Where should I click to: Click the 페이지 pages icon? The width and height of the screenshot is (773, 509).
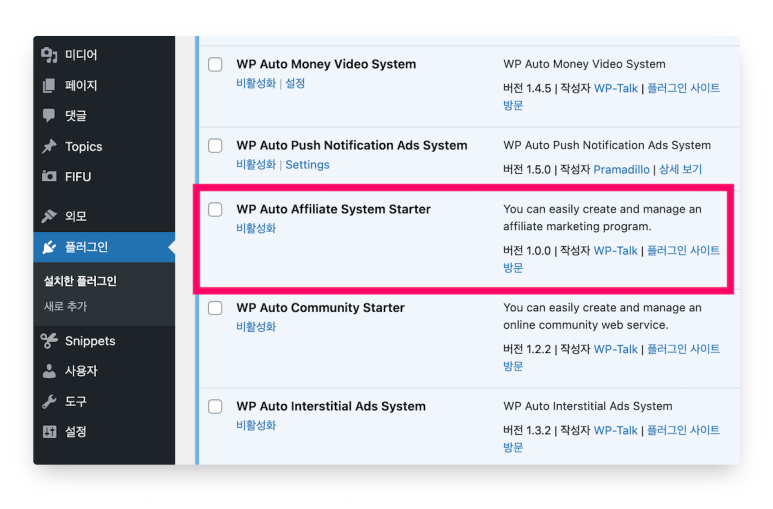point(49,85)
